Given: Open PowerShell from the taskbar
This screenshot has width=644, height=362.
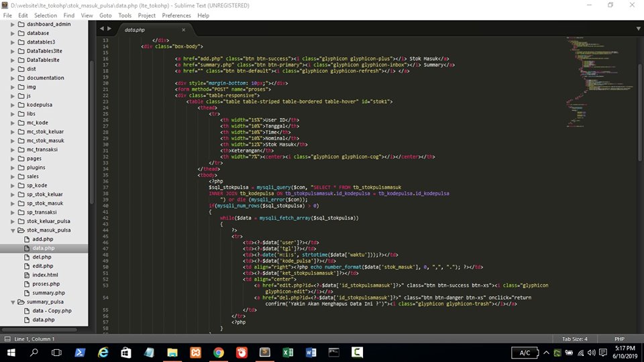Looking at the screenshot, I should point(79,353).
